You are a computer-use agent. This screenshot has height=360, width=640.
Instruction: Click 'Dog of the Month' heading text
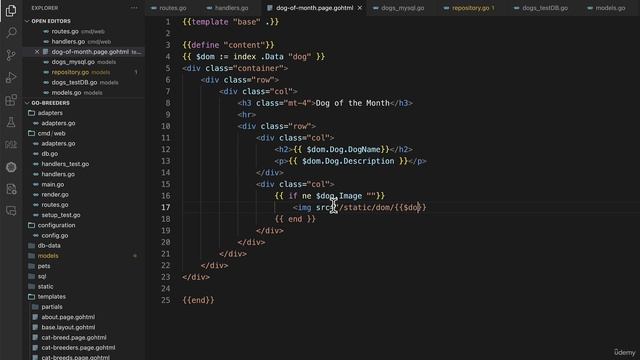point(353,103)
